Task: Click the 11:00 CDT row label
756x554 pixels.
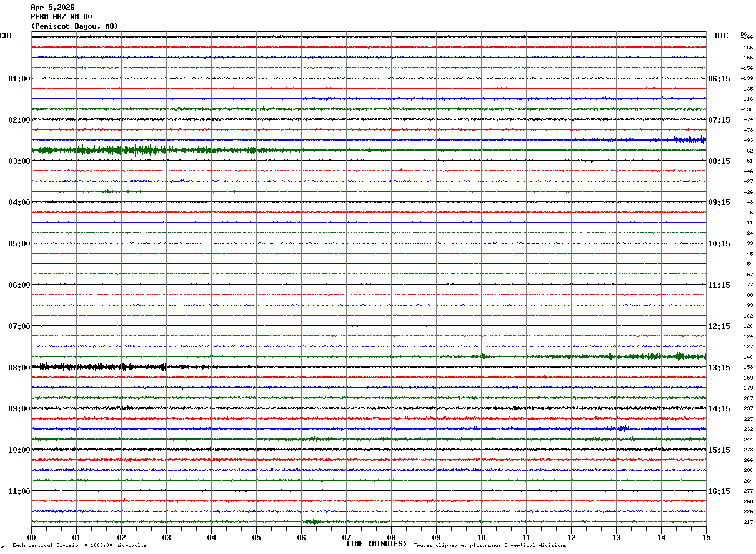Action: click(19, 491)
